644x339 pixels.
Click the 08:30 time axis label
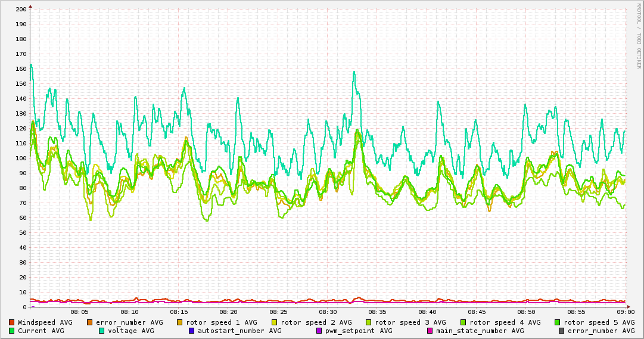click(328, 312)
